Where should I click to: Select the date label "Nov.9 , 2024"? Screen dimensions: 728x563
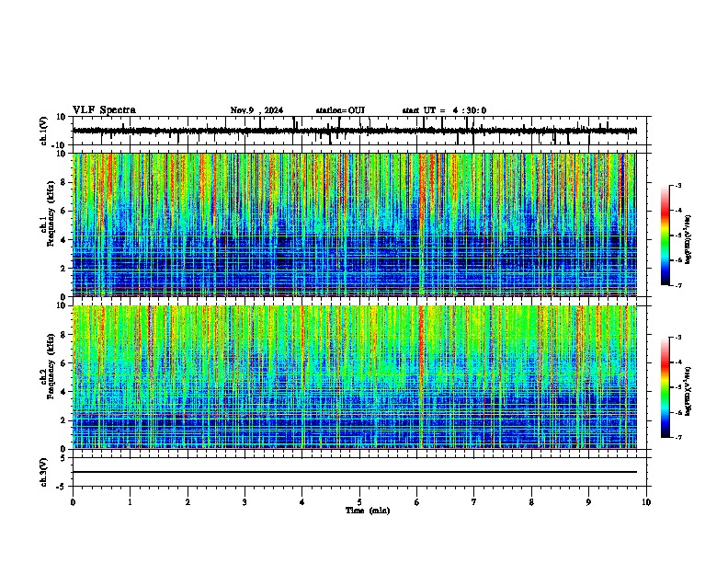[x=256, y=110]
